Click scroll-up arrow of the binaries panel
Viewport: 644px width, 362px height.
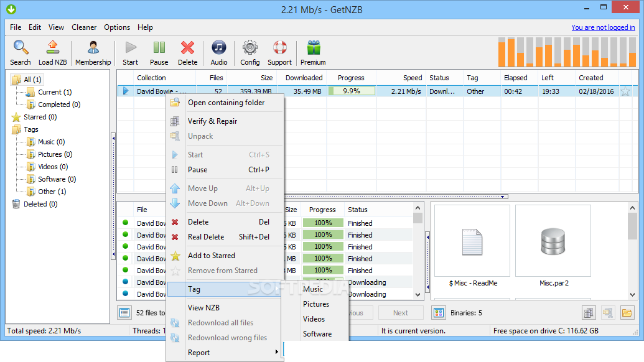[632, 208]
